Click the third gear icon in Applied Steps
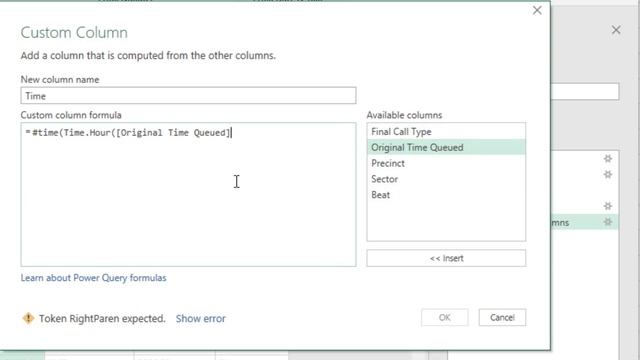 608,206
